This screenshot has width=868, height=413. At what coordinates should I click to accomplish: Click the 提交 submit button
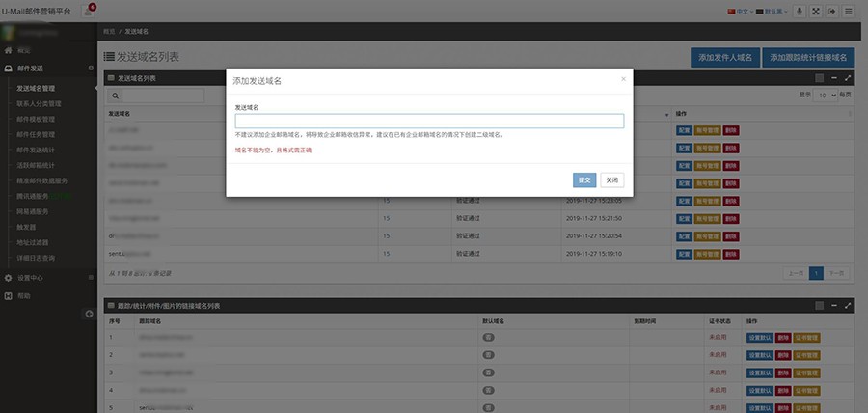point(584,179)
